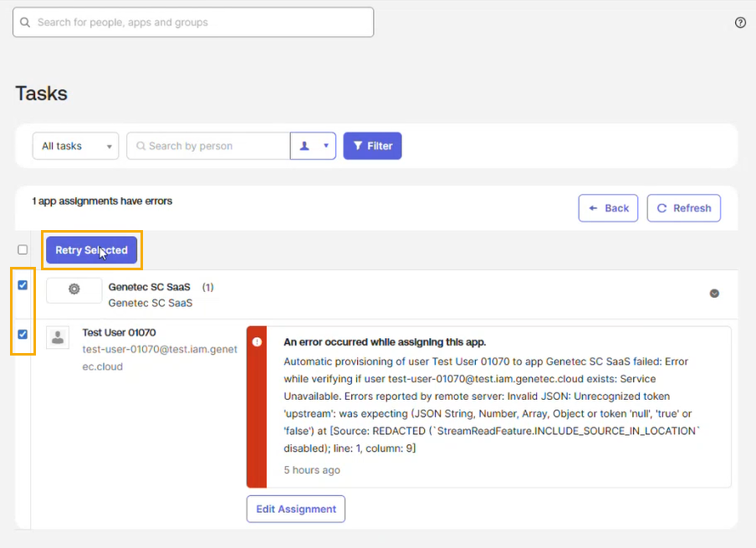Focus the Search by person field
Image resolution: width=756 pixels, height=548 pixels.
[208, 146]
